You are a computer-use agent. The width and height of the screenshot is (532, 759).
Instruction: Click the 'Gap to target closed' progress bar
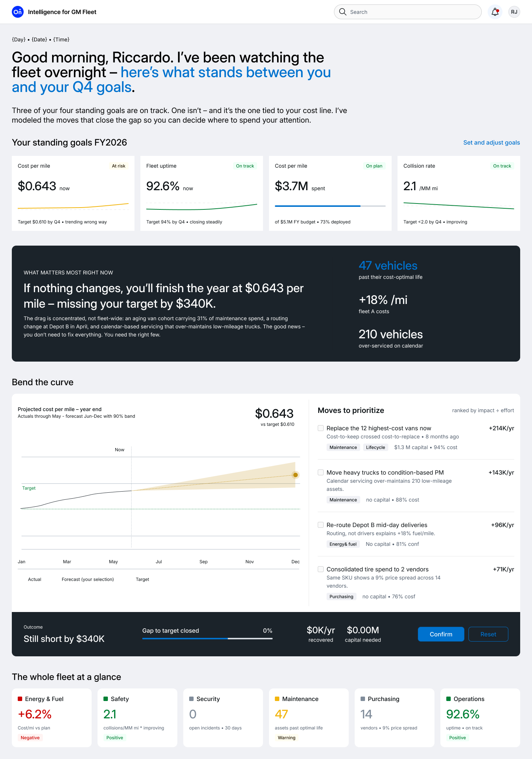coord(208,639)
